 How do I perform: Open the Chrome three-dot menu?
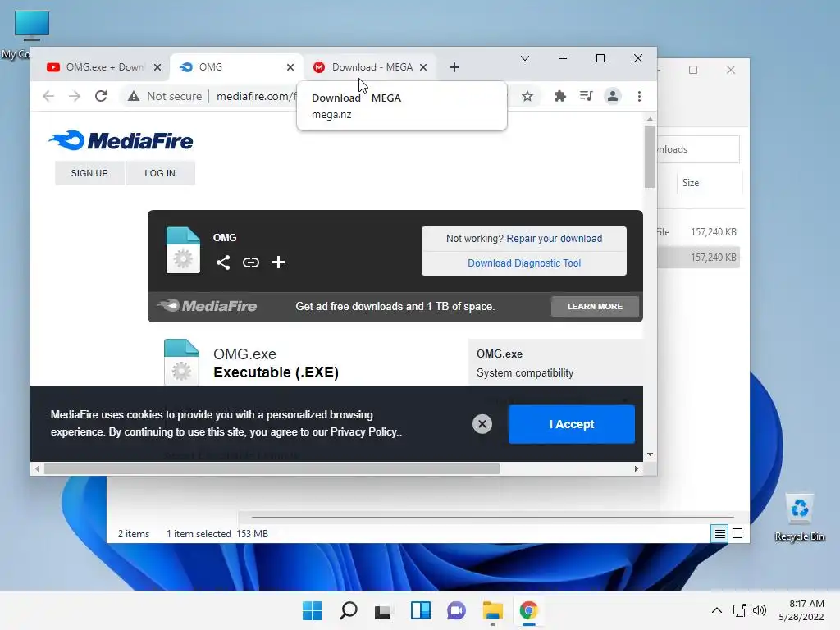[639, 97]
